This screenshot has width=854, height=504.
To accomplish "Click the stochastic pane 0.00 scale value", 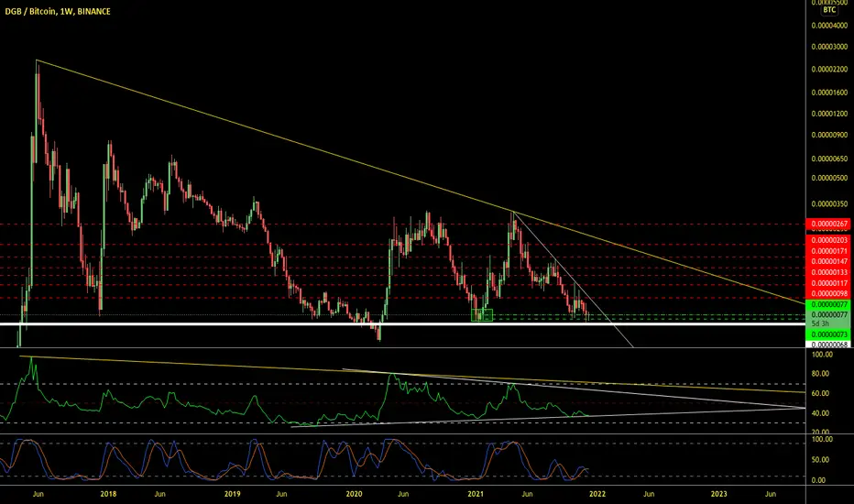I will [818, 480].
